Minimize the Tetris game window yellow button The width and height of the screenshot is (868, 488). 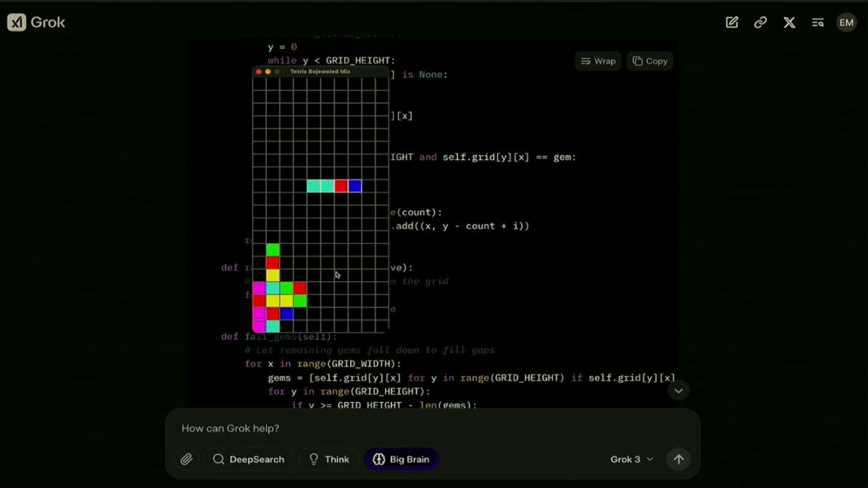[x=268, y=71]
